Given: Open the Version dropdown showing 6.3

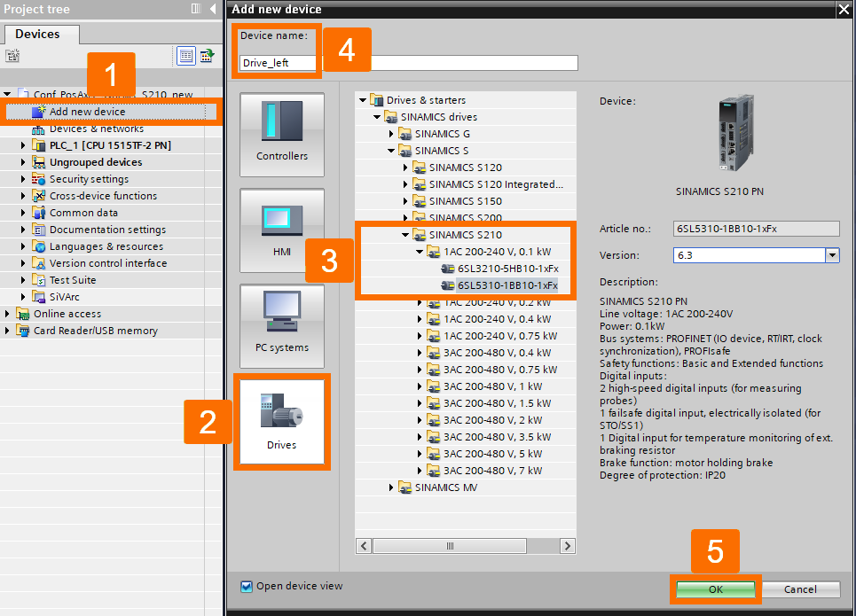Looking at the screenshot, I should [832, 255].
